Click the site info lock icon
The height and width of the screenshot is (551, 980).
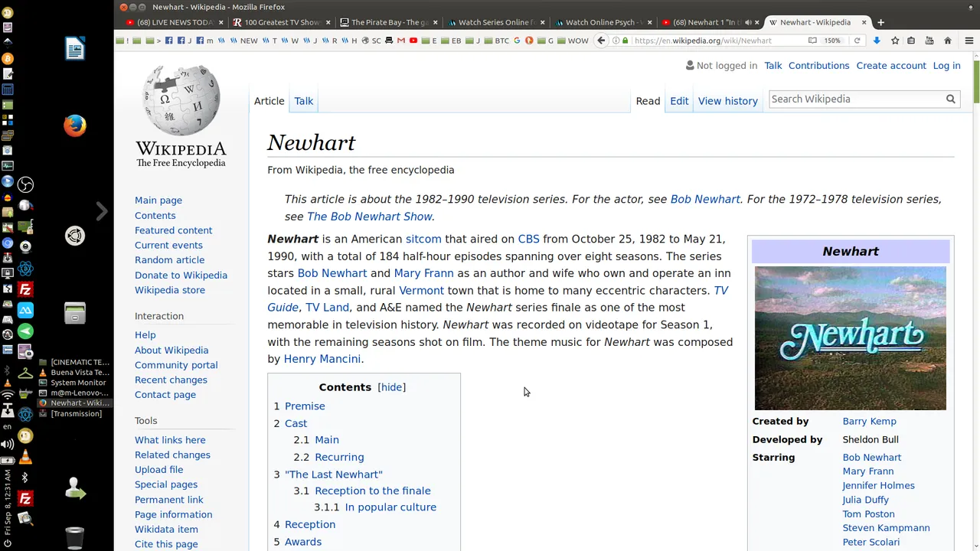coord(626,41)
